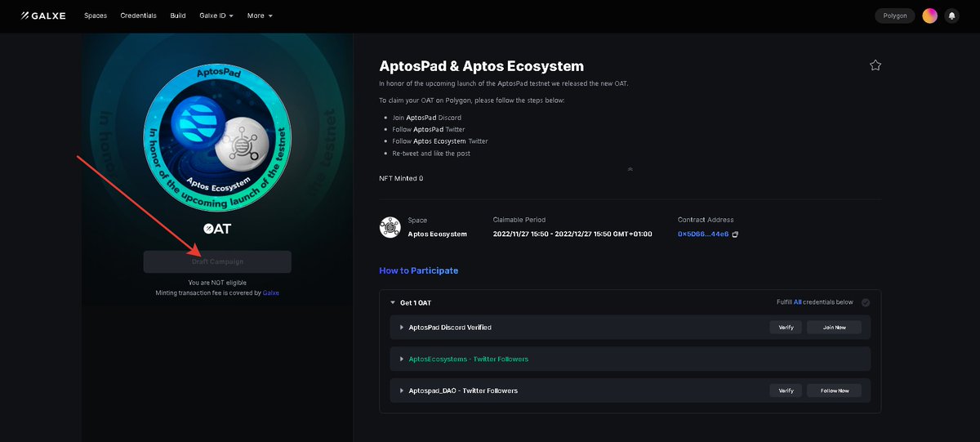Collapse the Get 1 OAT section
980x442 pixels.
pyautogui.click(x=392, y=302)
